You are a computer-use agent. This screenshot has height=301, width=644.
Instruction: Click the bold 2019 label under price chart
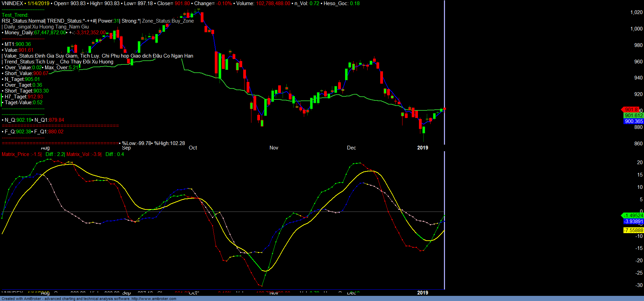coord(422,148)
